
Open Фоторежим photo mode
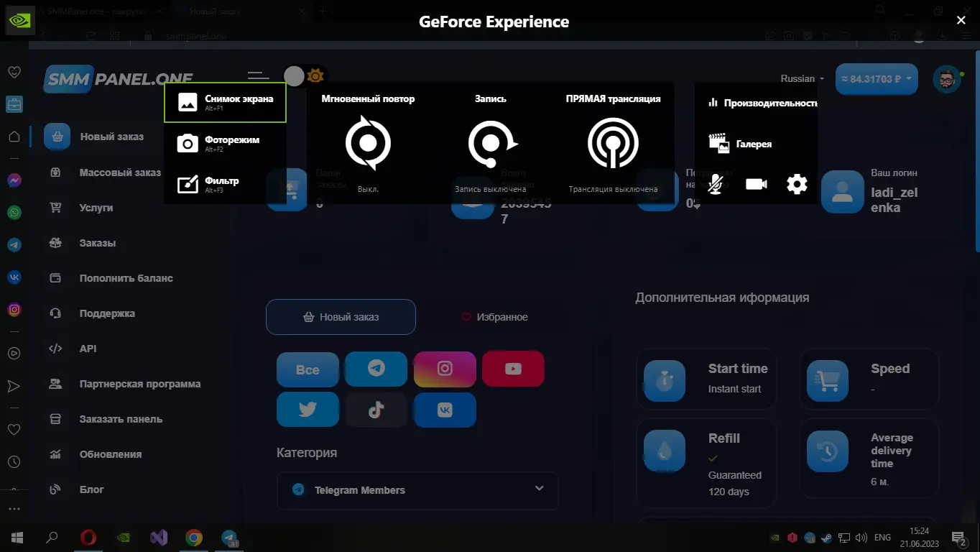[225, 143]
